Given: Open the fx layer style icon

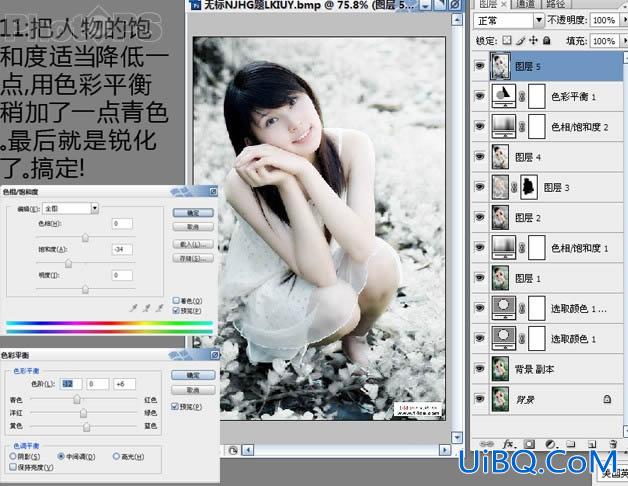Looking at the screenshot, I should (508, 444).
